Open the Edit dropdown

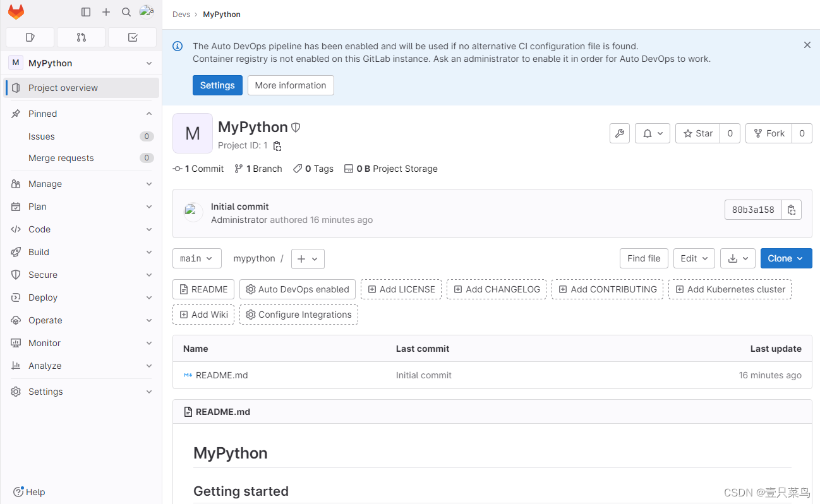click(695, 258)
